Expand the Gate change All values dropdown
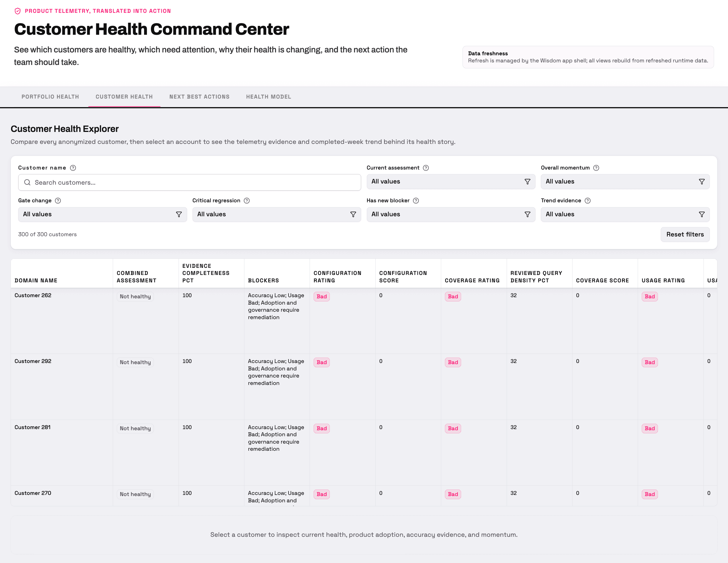 coord(102,214)
